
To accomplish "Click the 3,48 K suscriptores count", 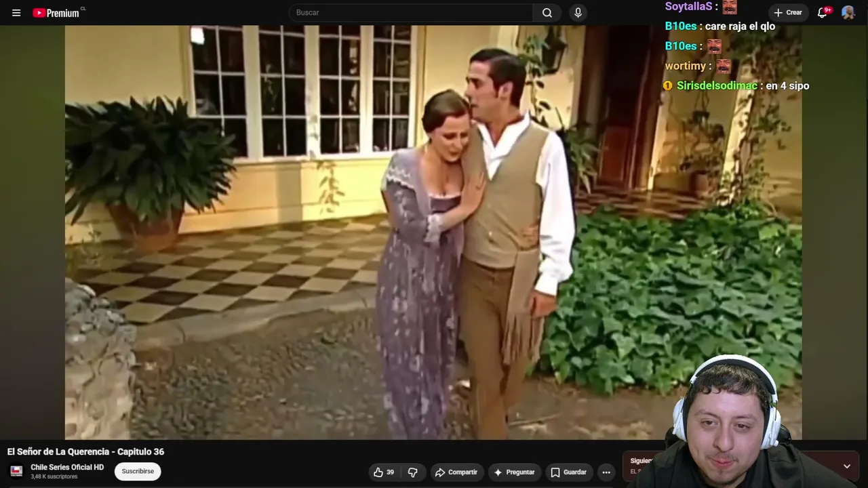I will [x=54, y=477].
